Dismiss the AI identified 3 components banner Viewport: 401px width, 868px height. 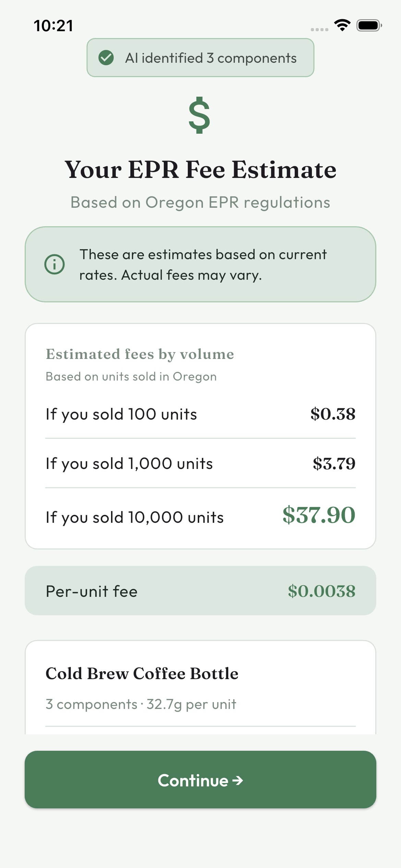(200, 58)
